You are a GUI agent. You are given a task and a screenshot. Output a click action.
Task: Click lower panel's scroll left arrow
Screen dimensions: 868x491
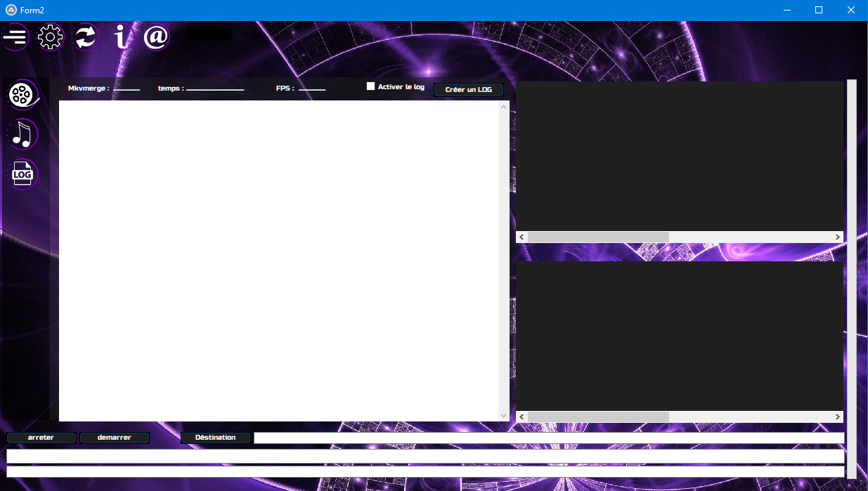point(522,417)
